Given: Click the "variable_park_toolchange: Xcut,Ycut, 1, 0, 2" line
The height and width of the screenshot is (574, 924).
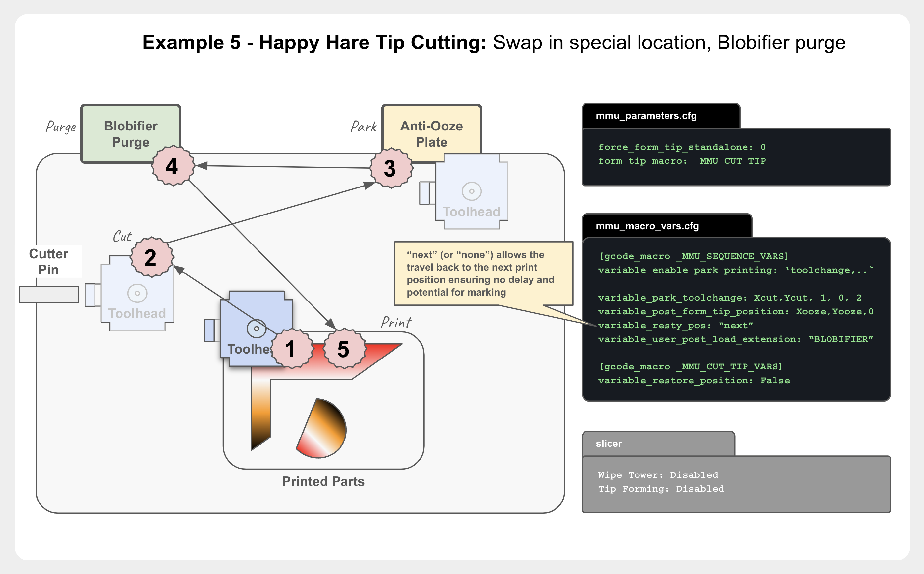Looking at the screenshot, I should [730, 298].
